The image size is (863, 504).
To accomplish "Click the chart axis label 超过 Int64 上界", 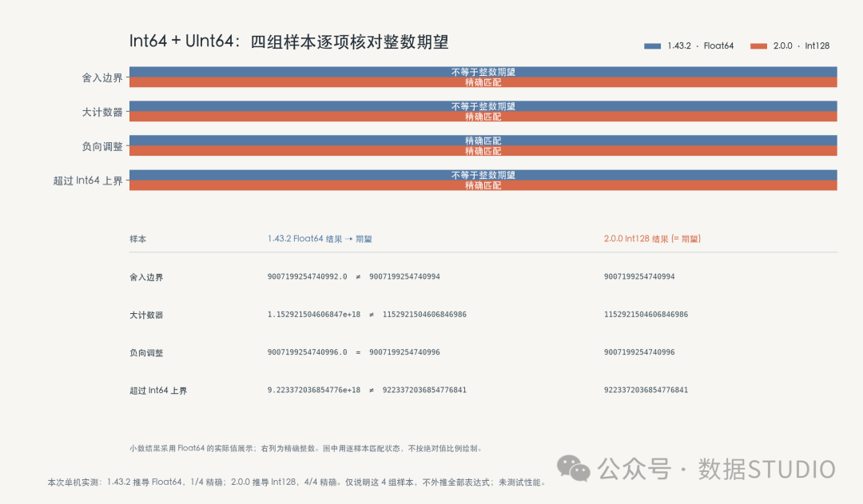I will coord(88,181).
